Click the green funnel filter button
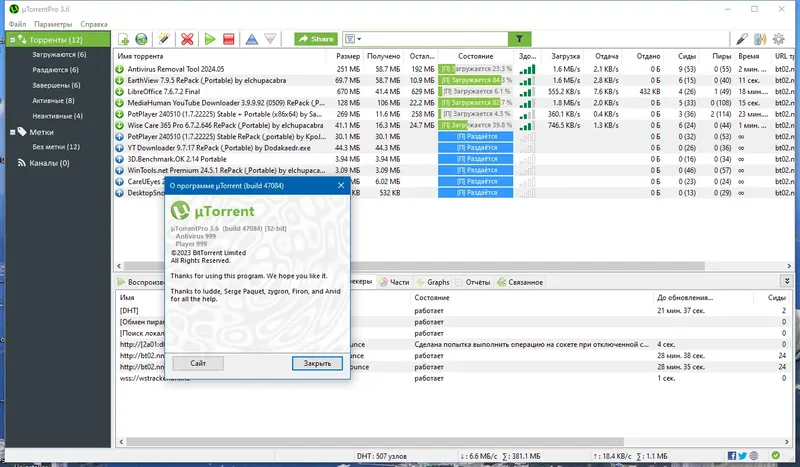 pos(519,39)
